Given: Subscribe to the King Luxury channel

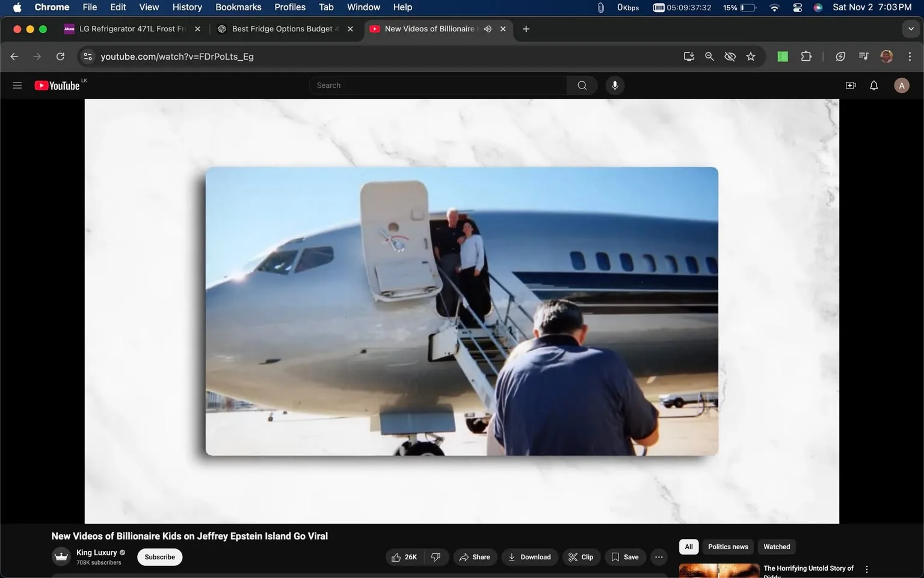Looking at the screenshot, I should 159,557.
